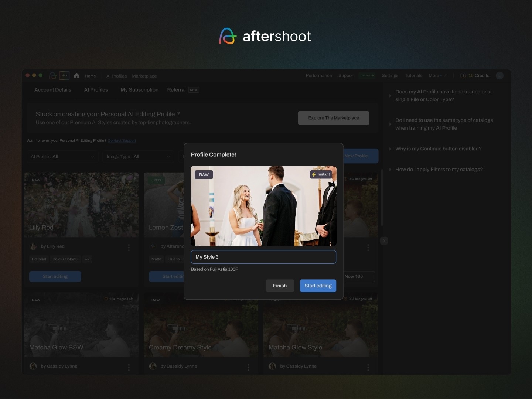
Task: Open the Image Type filter dropdown
Action: tap(138, 157)
